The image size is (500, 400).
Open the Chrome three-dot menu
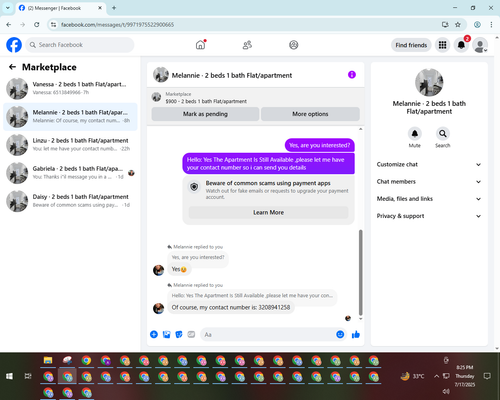491,25
